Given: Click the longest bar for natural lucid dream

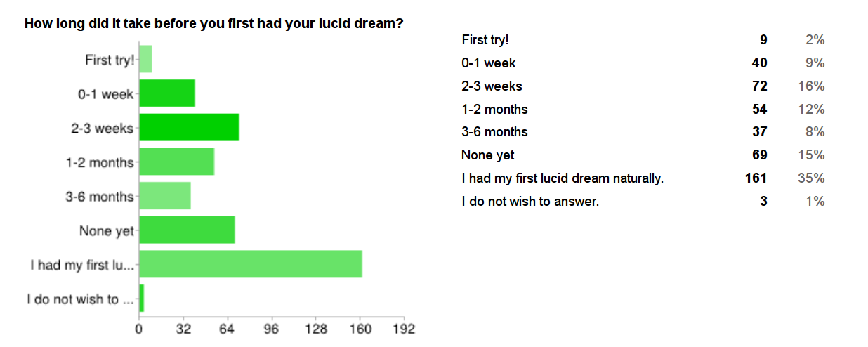Looking at the screenshot, I should 251,264.
